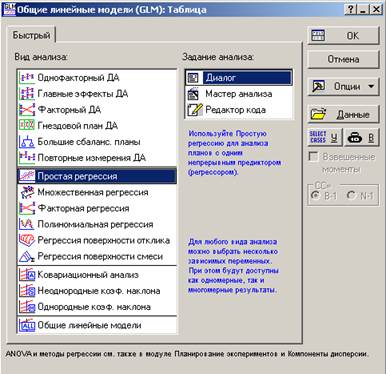The width and height of the screenshot is (386, 374).
Task: Click the Мастер анализа wizard icon
Action: click(x=193, y=94)
